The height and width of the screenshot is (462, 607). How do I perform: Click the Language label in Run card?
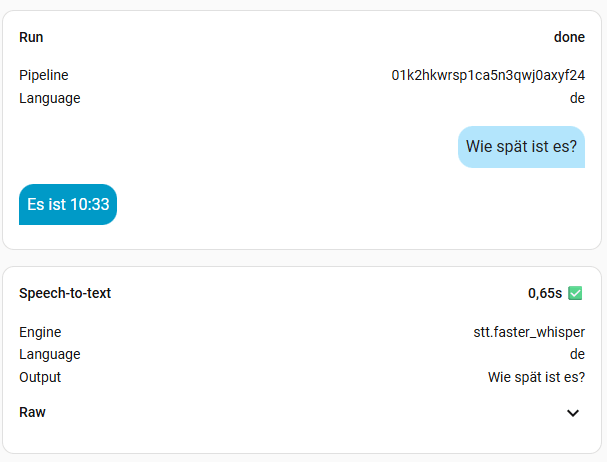(50, 98)
